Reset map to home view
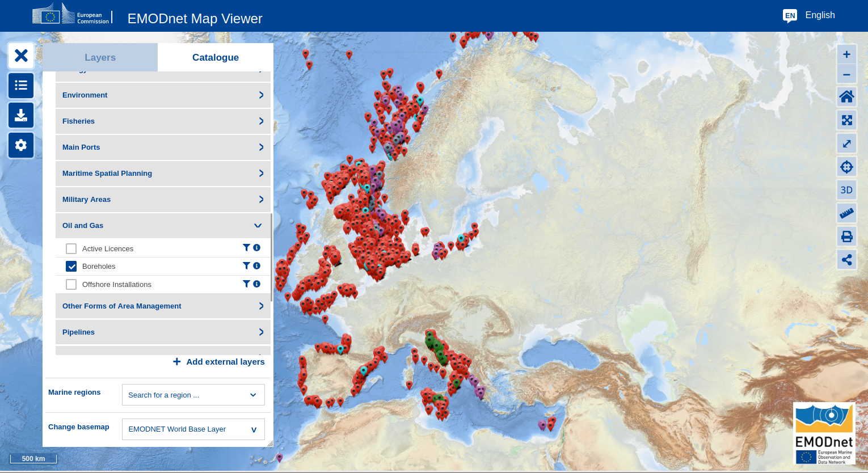This screenshot has width=868, height=473. coord(846,96)
